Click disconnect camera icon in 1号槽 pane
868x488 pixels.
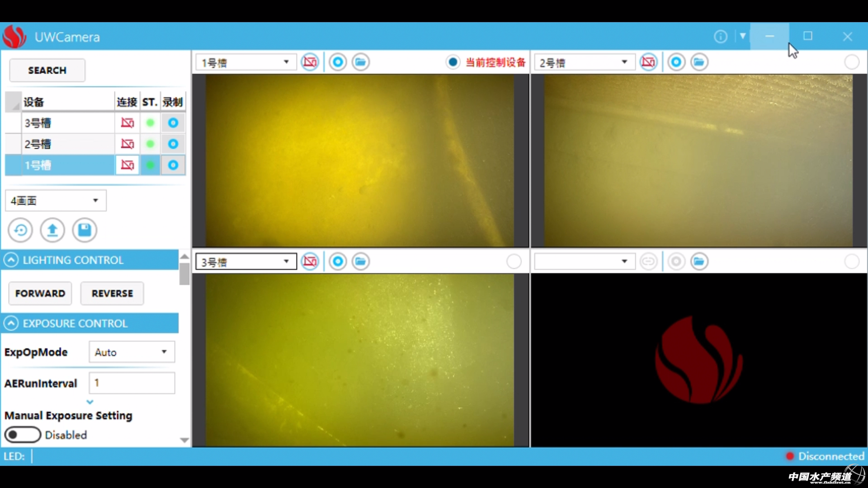coord(310,62)
